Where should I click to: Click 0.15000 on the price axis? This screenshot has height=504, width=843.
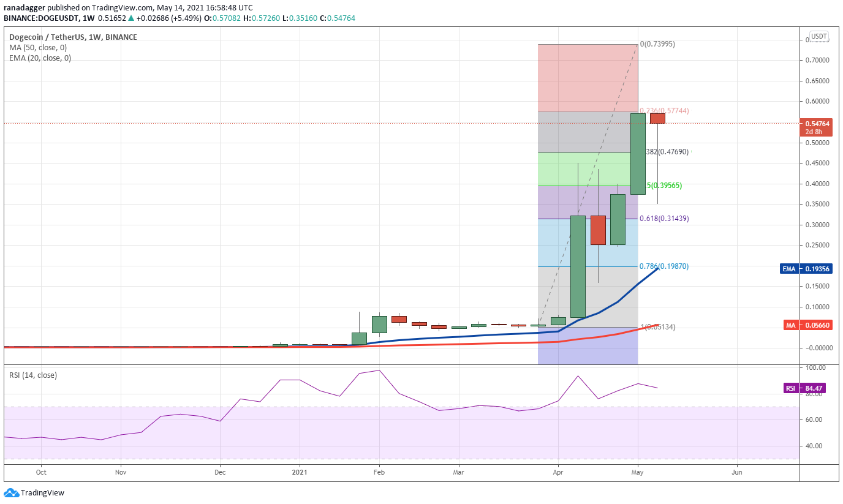click(817, 287)
